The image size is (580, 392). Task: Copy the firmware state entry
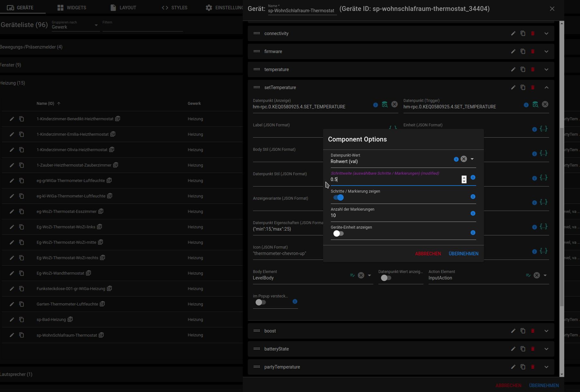[523, 51]
